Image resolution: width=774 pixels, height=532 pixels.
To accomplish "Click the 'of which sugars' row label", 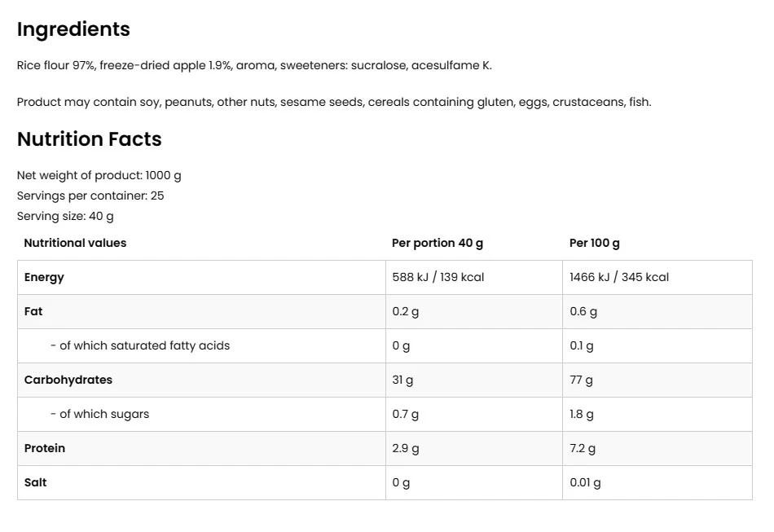I will point(100,414).
